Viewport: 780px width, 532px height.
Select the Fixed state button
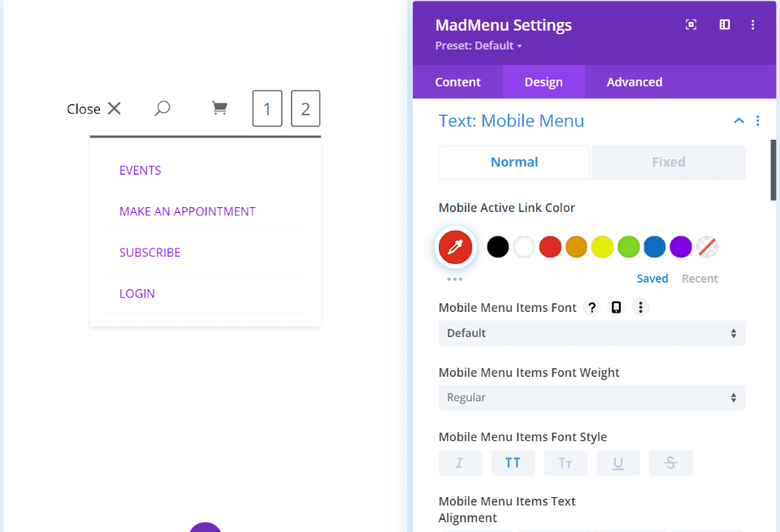[669, 162]
